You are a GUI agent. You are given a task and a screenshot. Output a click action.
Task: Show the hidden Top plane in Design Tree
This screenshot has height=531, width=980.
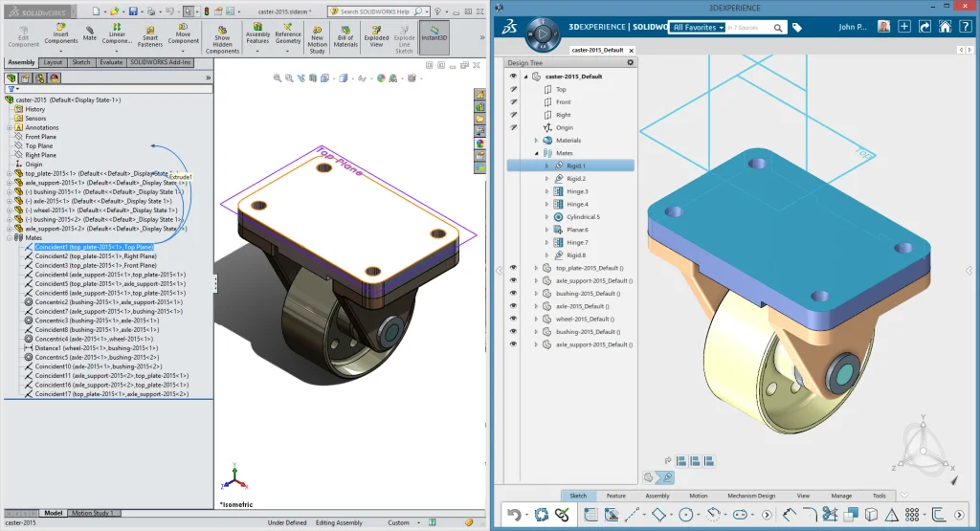coord(513,89)
